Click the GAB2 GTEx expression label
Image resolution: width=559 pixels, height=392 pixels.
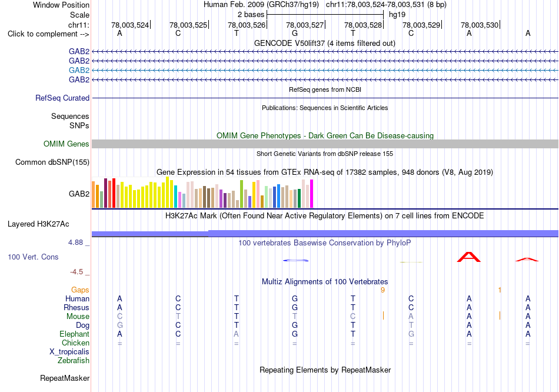[79, 194]
